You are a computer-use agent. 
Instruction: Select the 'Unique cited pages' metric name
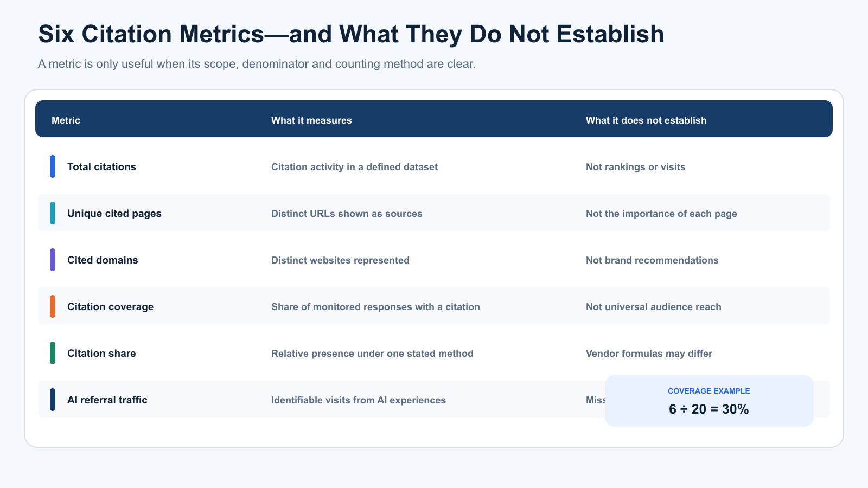click(x=114, y=214)
